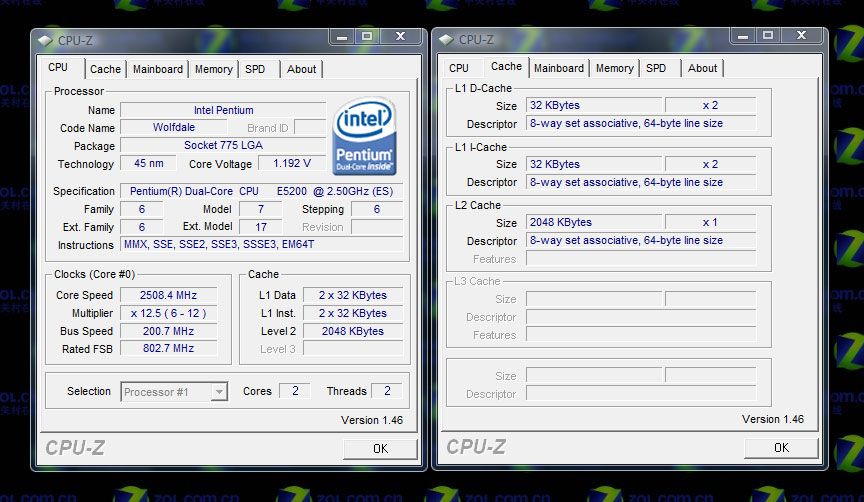Click Level 2 value 2048 KBytes
864x502 pixels.
click(x=353, y=331)
